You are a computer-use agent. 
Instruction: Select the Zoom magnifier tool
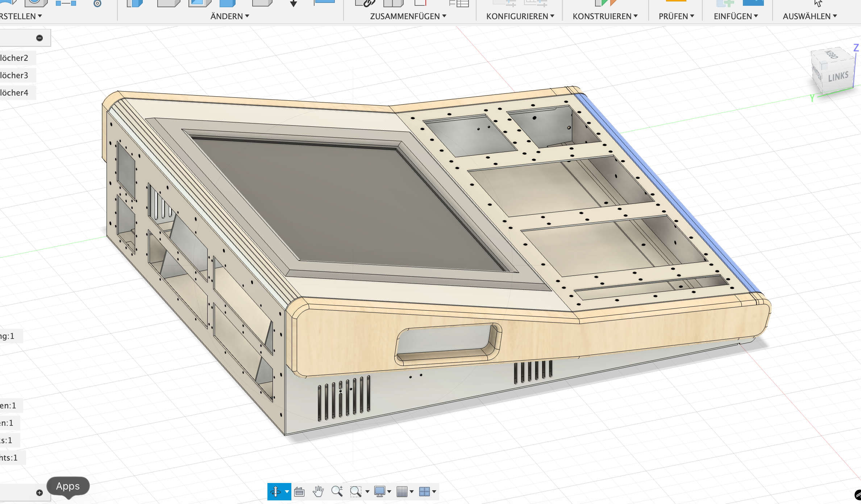pos(337,491)
